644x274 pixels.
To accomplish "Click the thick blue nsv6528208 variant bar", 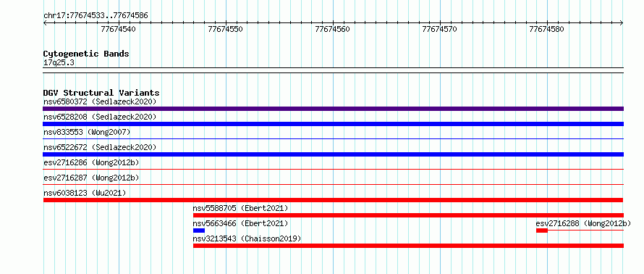I will point(333,124).
